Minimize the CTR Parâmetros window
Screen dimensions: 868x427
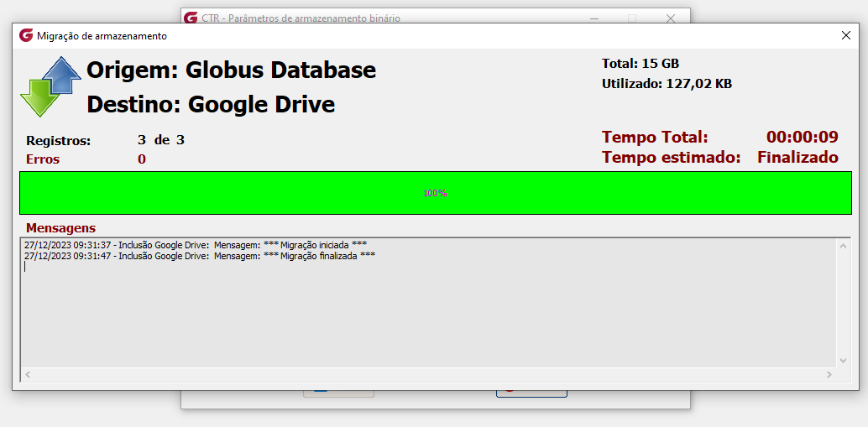(x=594, y=18)
